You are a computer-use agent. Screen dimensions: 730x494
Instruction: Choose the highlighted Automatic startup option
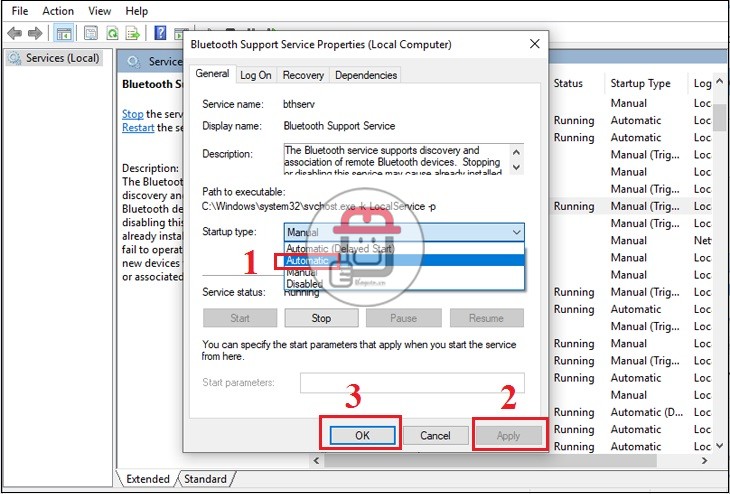coord(404,260)
